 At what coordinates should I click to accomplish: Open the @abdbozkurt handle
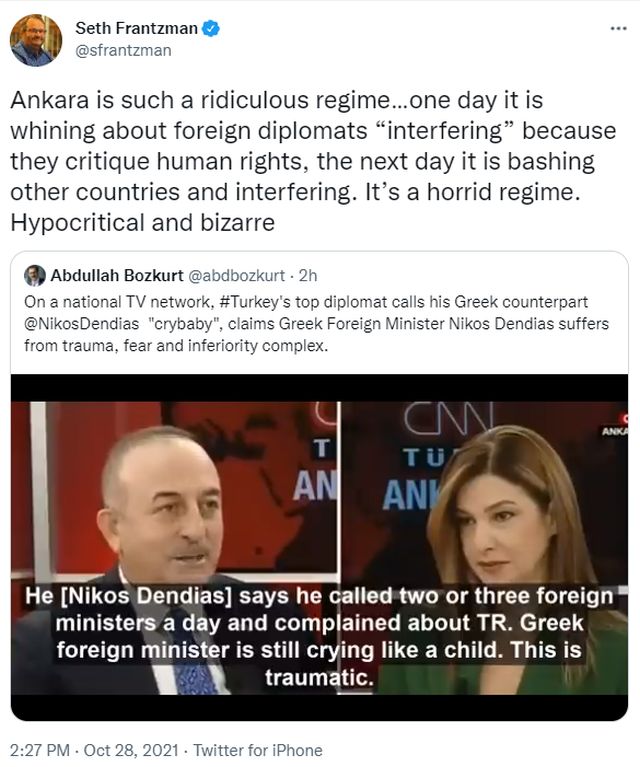tap(236, 275)
